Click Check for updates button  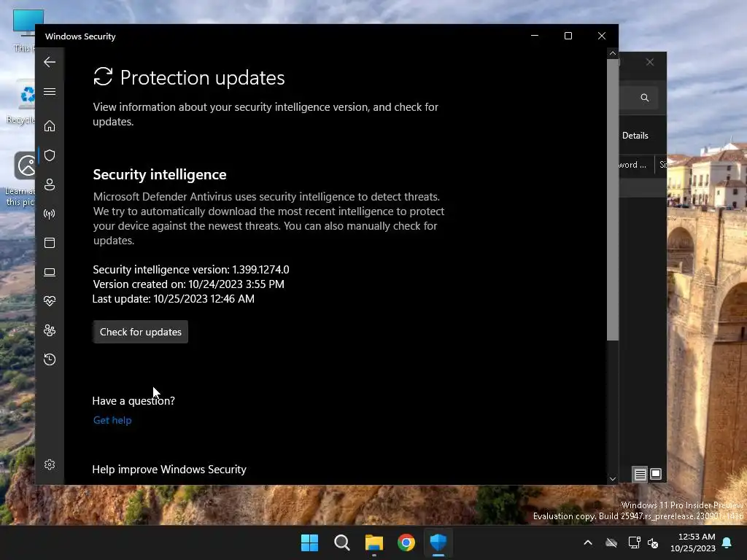point(141,332)
